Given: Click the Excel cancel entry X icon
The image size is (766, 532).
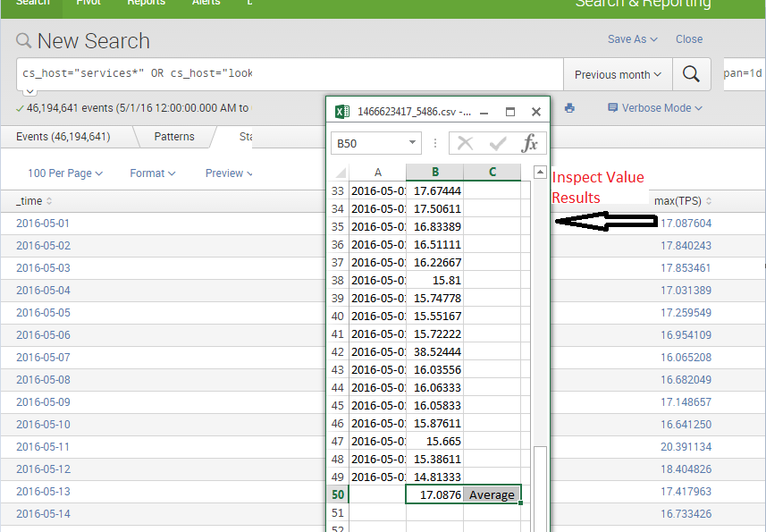Looking at the screenshot, I should 465,143.
